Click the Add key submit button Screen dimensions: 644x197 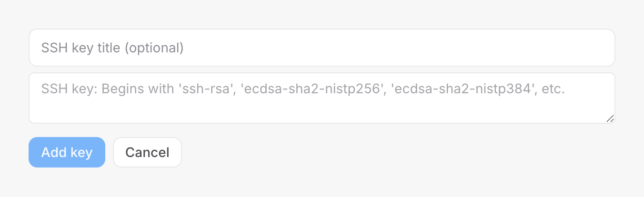pos(67,152)
